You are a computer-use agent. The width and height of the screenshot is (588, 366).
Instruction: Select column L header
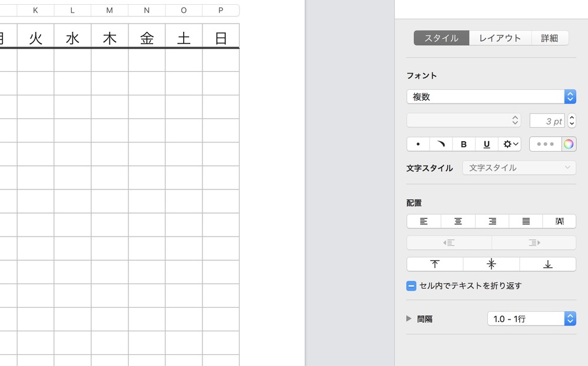point(72,11)
